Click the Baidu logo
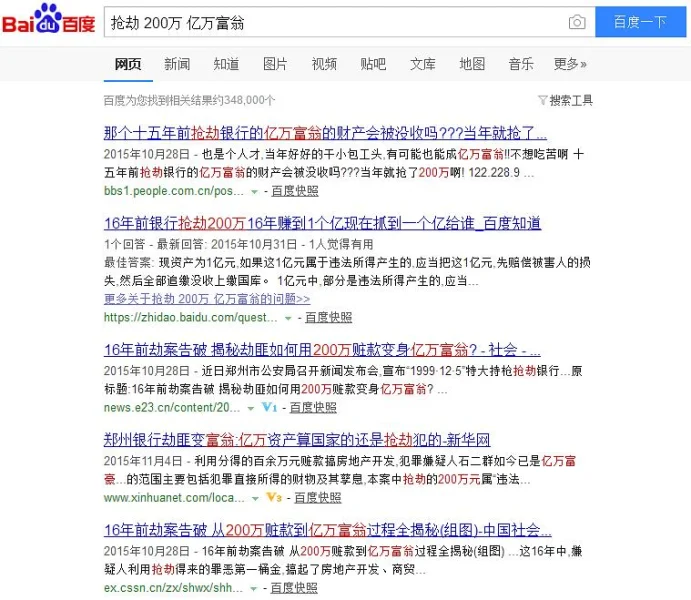The width and height of the screenshot is (691, 600). point(48,21)
